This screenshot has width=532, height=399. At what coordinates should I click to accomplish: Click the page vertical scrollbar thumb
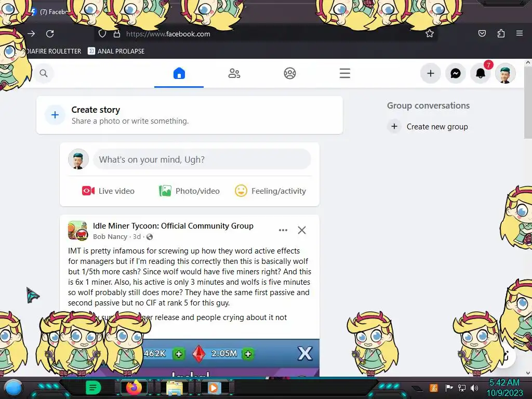(528, 102)
